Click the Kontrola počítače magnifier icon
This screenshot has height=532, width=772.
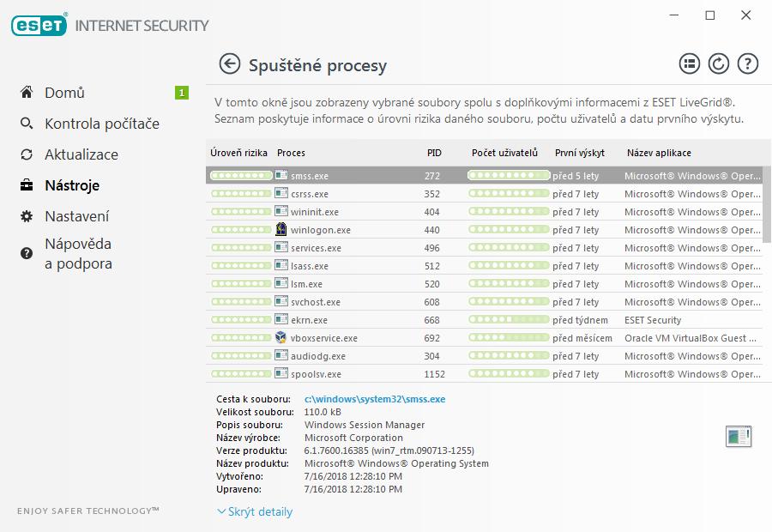pyautogui.click(x=27, y=124)
